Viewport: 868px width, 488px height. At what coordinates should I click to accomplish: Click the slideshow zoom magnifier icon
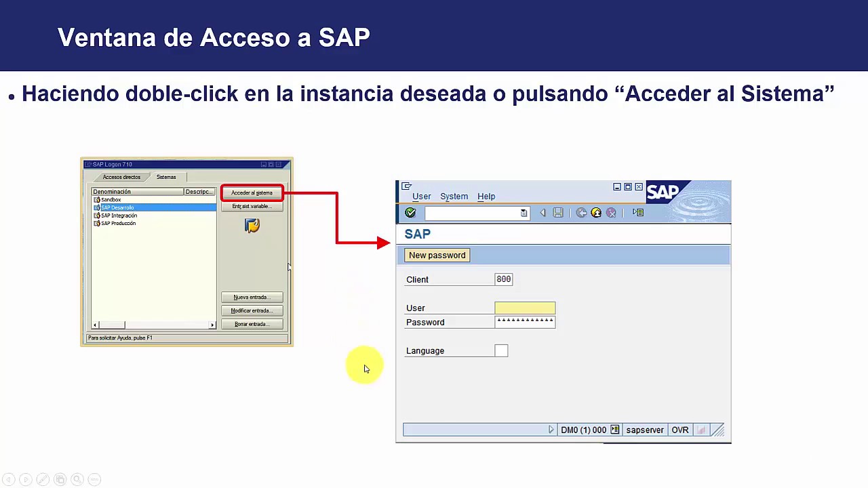pos(77,480)
